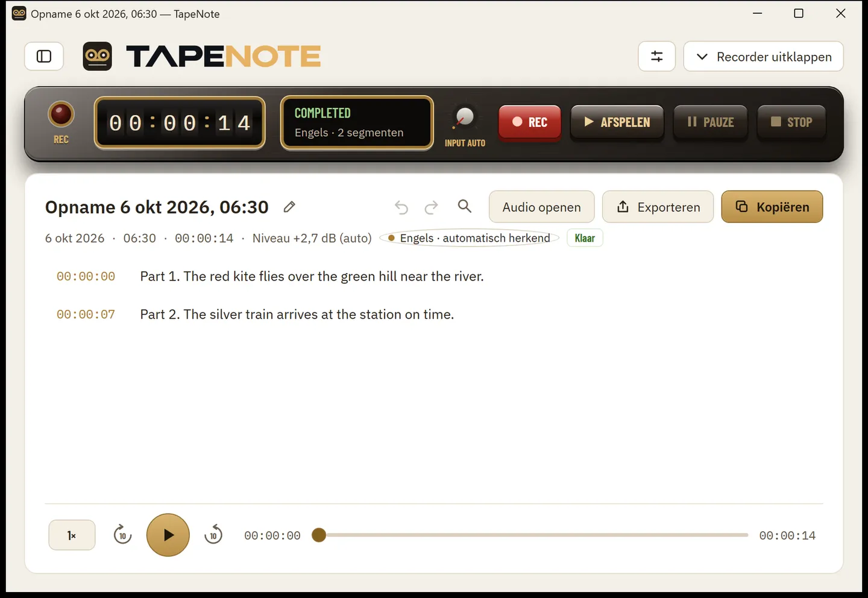This screenshot has height=598, width=868.
Task: Collapse recorder with Recorder uitklappen
Action: coord(763,57)
